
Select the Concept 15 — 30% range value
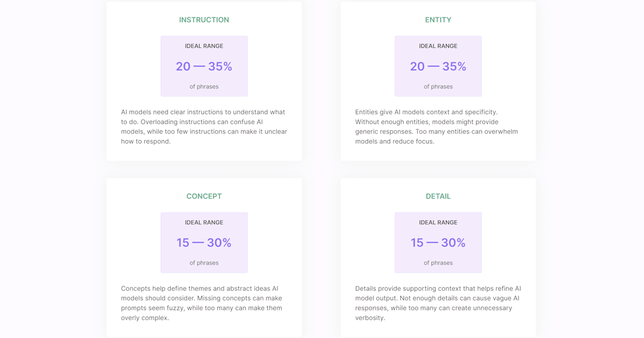(204, 243)
